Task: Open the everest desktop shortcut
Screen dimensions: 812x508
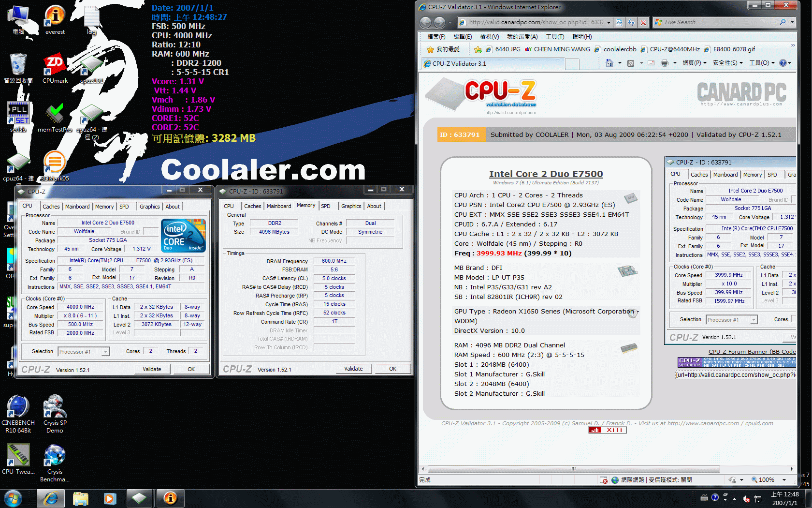Action: click(x=55, y=19)
